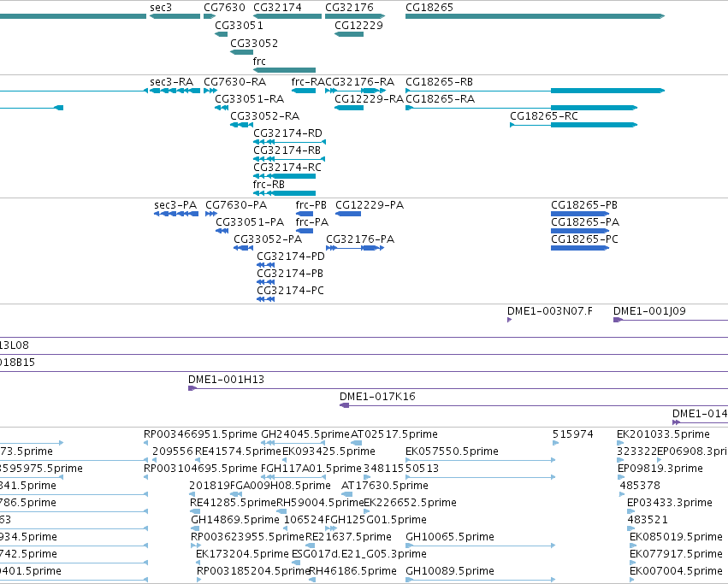Image resolution: width=728 pixels, height=584 pixels.
Task: Click the sec3-PA protein feature
Action: pos(176,214)
